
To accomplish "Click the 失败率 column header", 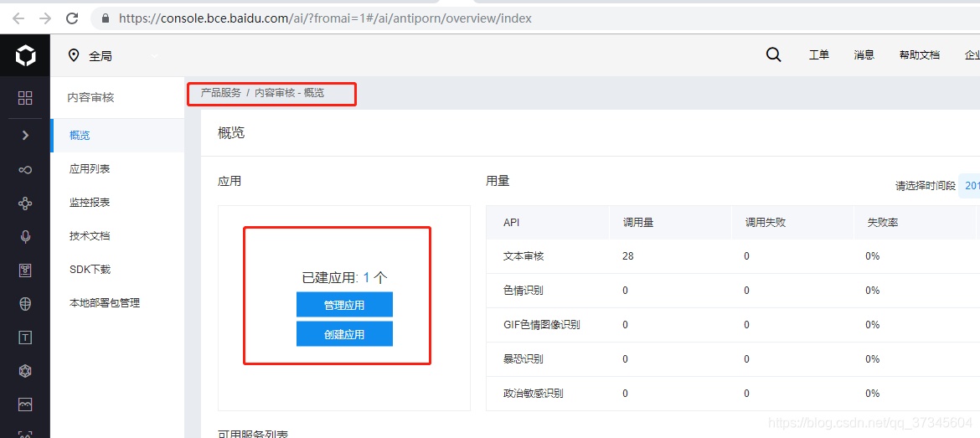I will (883, 223).
